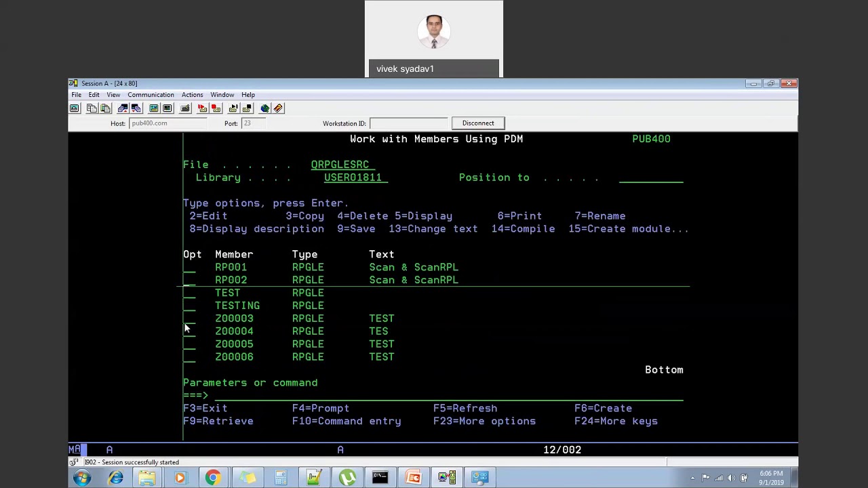The width and height of the screenshot is (868, 488).
Task: Click the Send file toolbar icon
Action: (x=123, y=108)
